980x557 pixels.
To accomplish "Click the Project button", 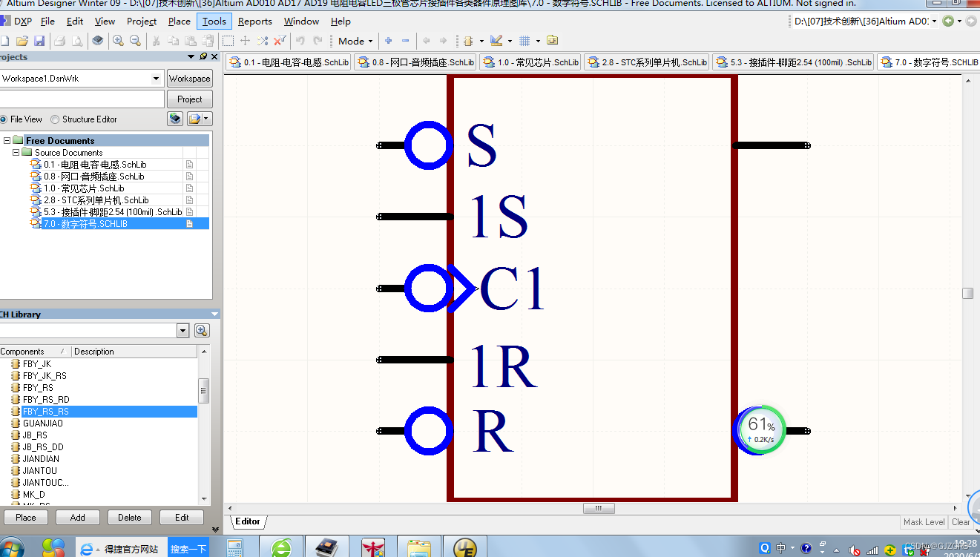I will point(190,99).
